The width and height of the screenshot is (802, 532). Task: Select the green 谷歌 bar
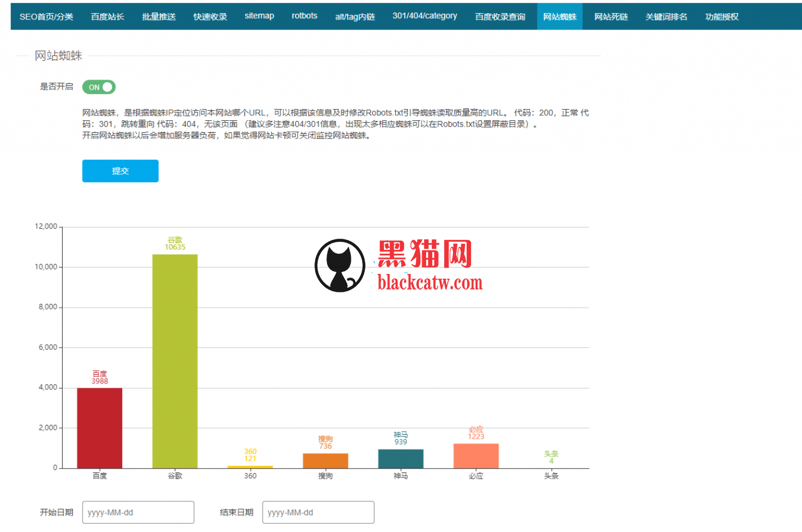175,361
